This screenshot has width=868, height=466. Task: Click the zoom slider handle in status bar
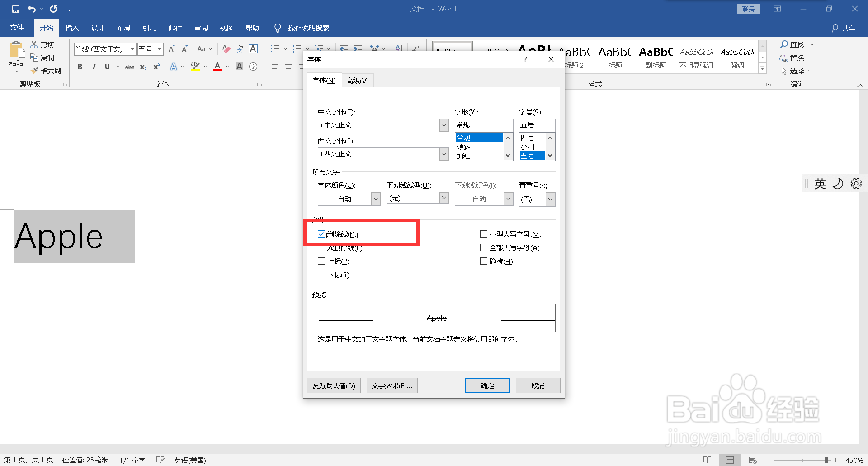point(826,460)
